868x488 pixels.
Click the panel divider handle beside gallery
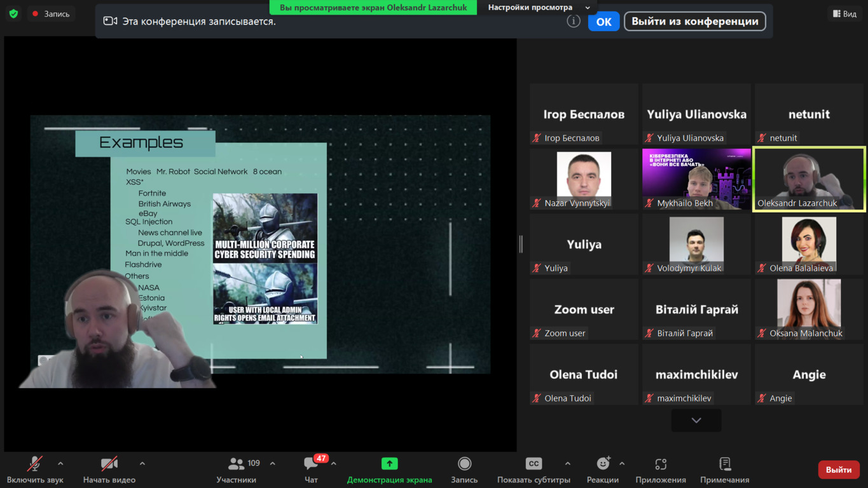pos(521,244)
